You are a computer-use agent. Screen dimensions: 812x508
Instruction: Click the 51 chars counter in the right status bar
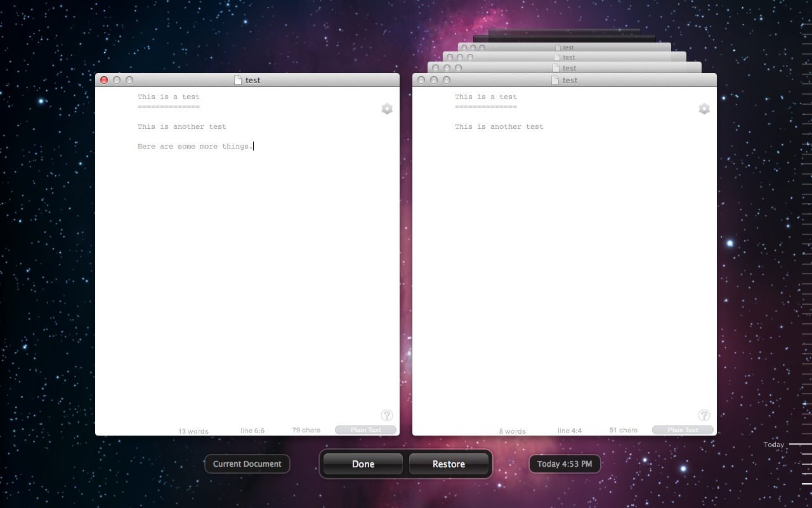(623, 431)
